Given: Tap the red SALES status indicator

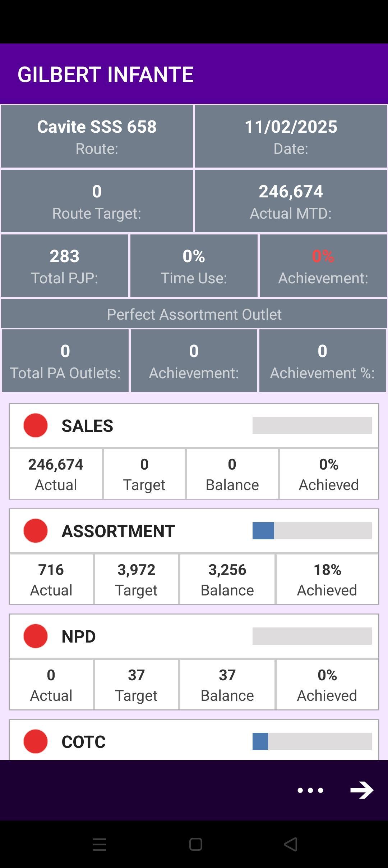Looking at the screenshot, I should 36,425.
